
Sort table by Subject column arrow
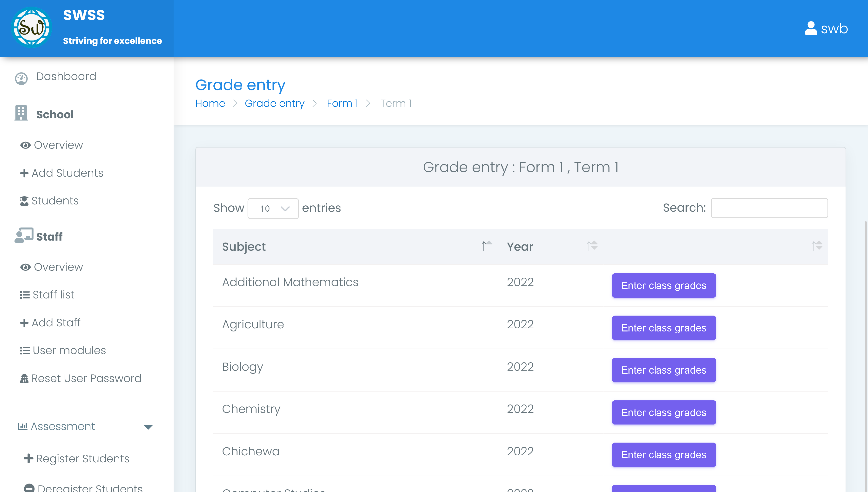(x=487, y=246)
